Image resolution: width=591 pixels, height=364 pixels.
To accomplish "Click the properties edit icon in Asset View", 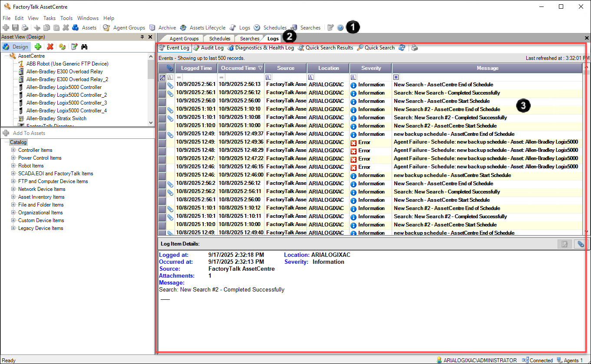I will (74, 47).
